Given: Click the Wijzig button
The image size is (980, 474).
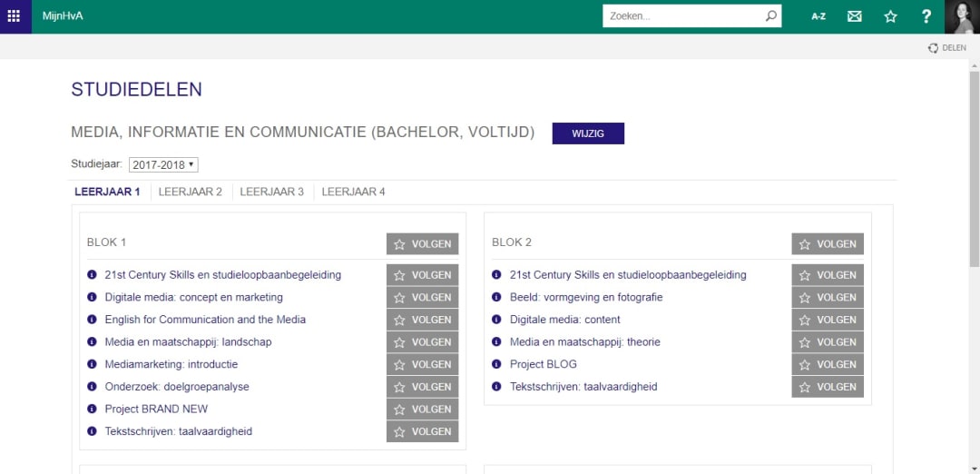Looking at the screenshot, I should [x=588, y=133].
